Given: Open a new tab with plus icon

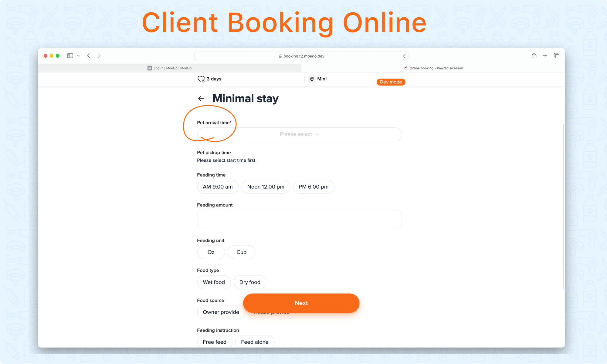Looking at the screenshot, I should point(545,56).
